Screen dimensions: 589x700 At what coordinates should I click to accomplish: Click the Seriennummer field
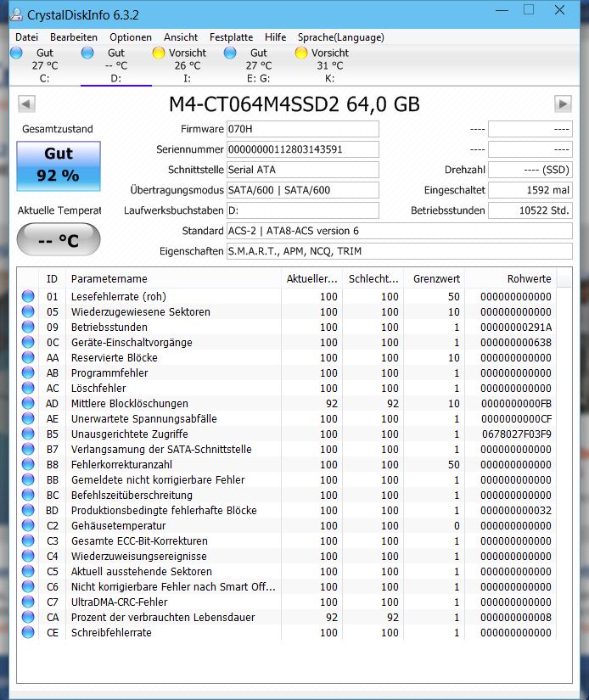pos(303,149)
